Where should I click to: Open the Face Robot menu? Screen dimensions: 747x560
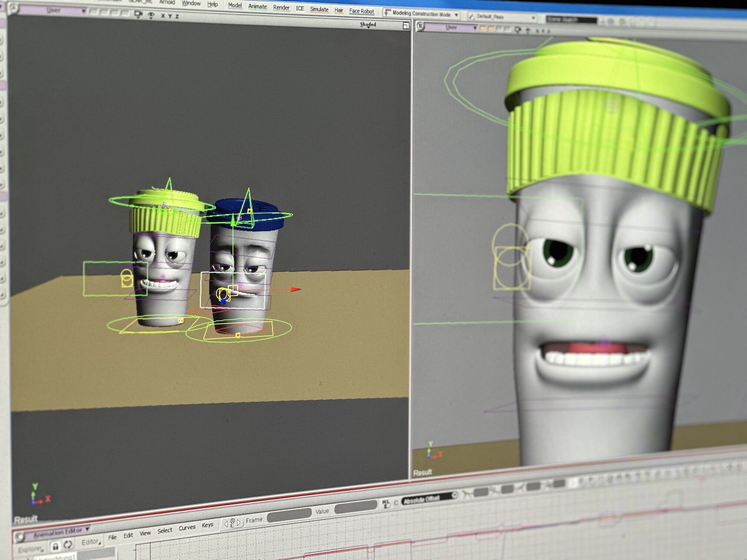361,11
